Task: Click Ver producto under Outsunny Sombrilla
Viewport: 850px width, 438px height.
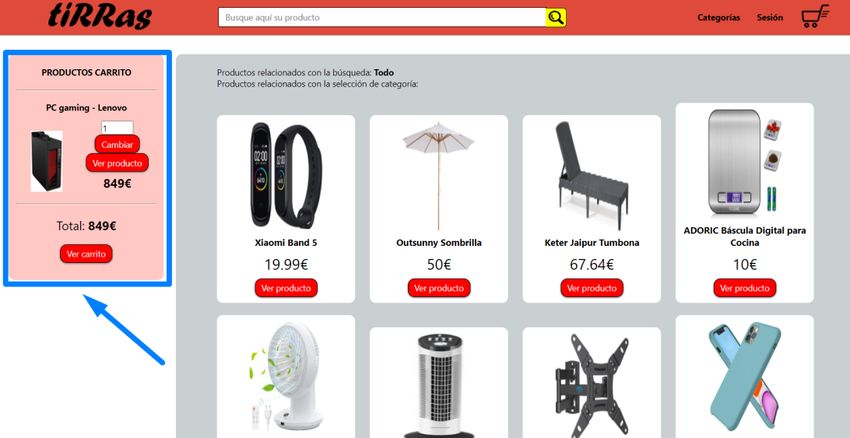Action: [x=439, y=288]
